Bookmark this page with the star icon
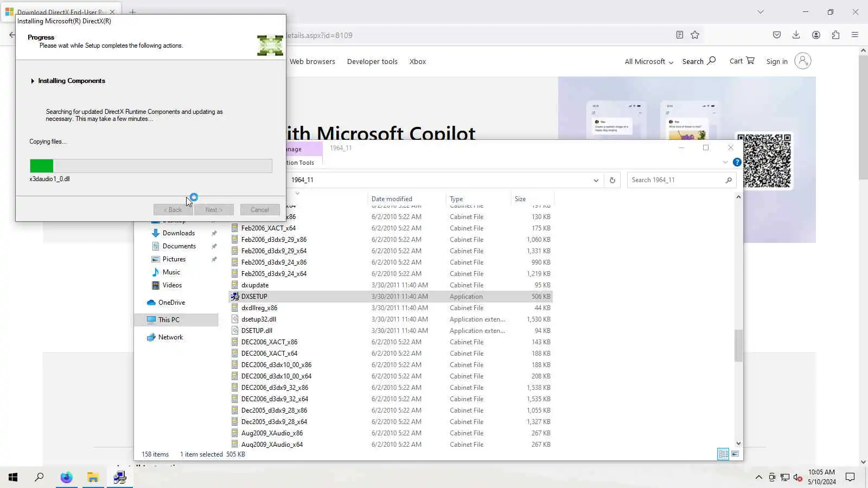Image resolution: width=868 pixels, height=488 pixels. click(695, 35)
